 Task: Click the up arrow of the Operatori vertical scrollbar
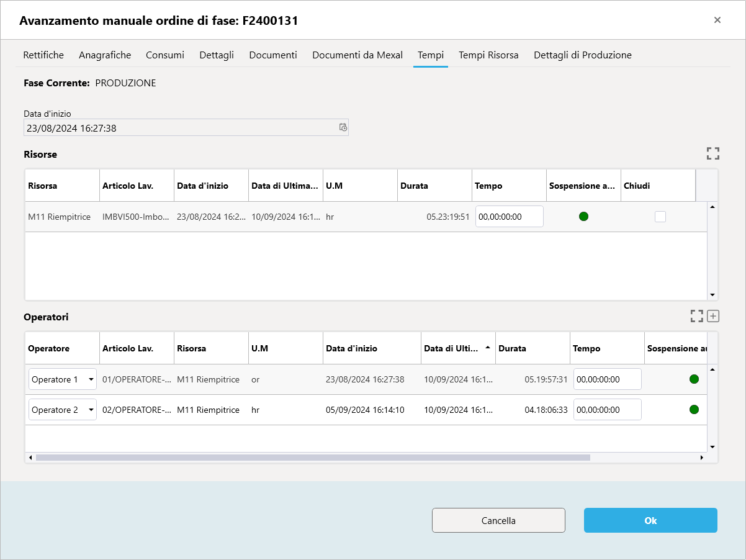click(x=712, y=369)
